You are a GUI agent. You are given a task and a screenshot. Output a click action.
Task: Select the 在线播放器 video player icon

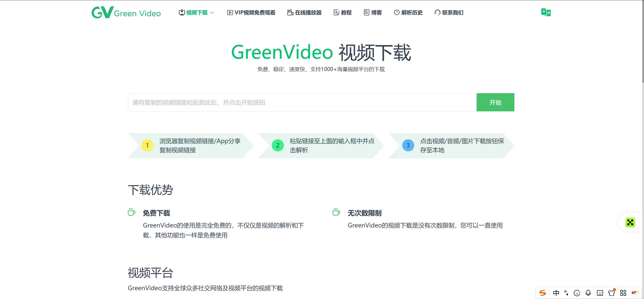290,12
